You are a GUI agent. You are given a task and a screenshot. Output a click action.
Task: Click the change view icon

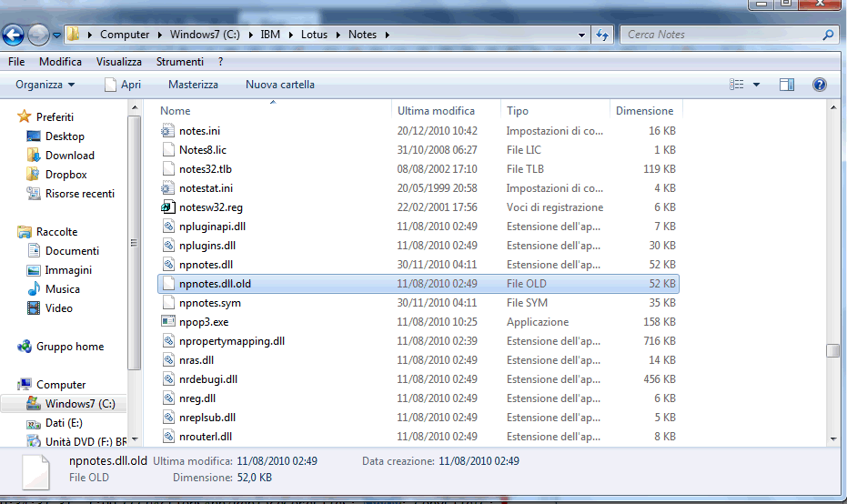point(736,85)
